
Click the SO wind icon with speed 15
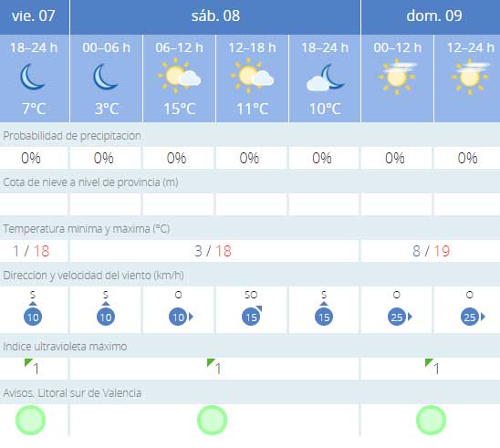[252, 316]
